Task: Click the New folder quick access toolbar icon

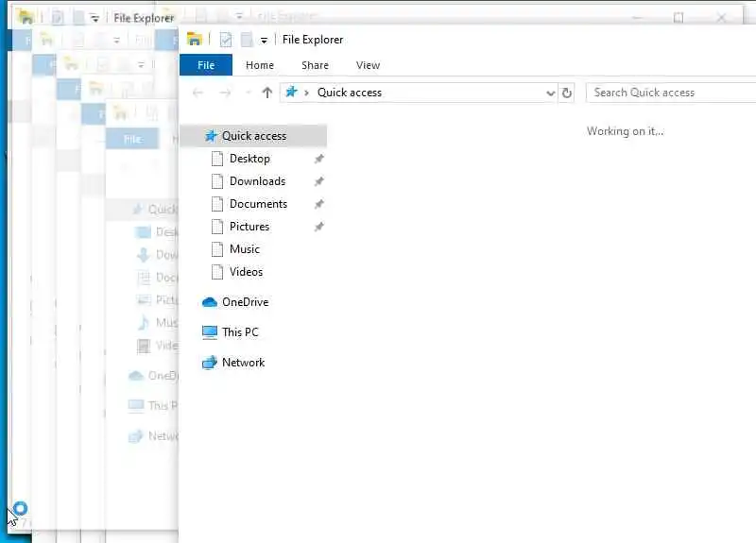Action: [247, 39]
